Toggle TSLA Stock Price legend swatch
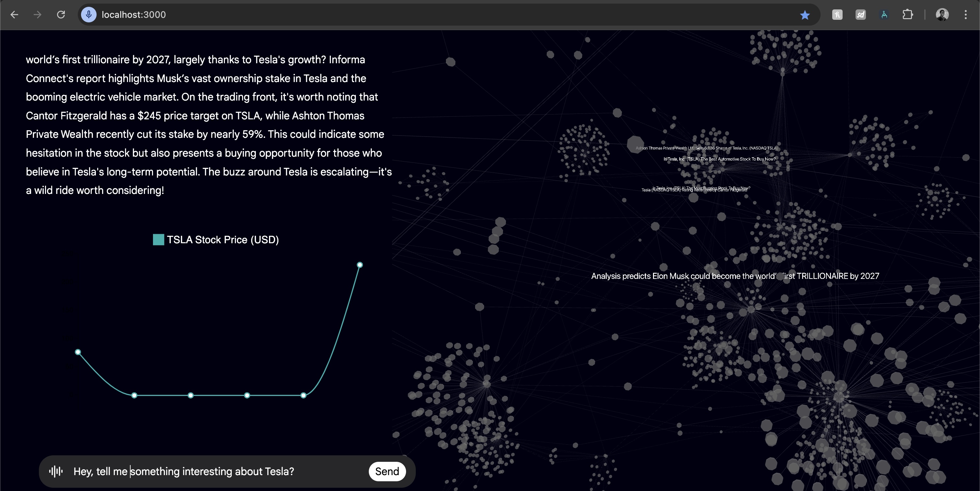 tap(158, 240)
